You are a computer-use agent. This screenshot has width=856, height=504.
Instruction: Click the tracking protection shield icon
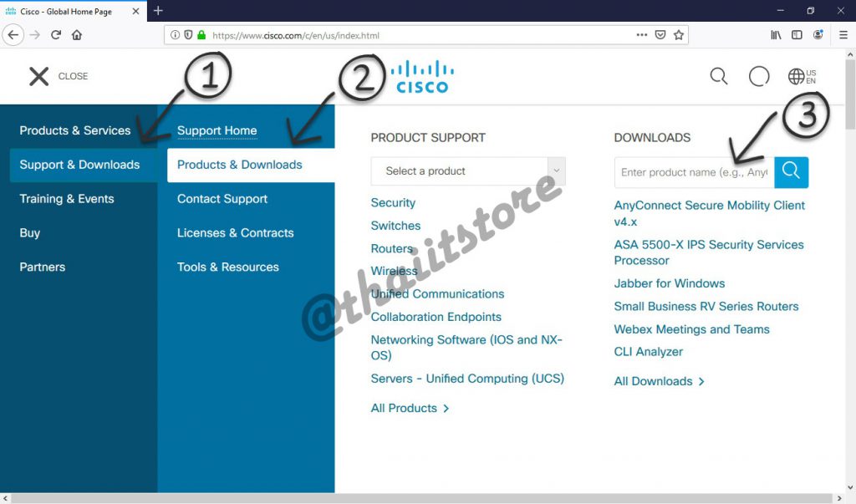coord(188,35)
